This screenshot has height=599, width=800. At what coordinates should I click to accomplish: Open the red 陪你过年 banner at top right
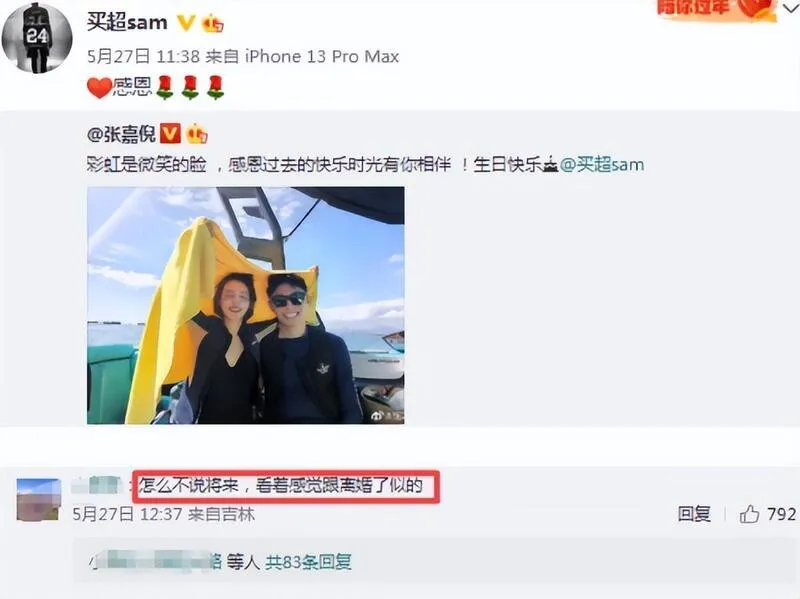[717, 9]
